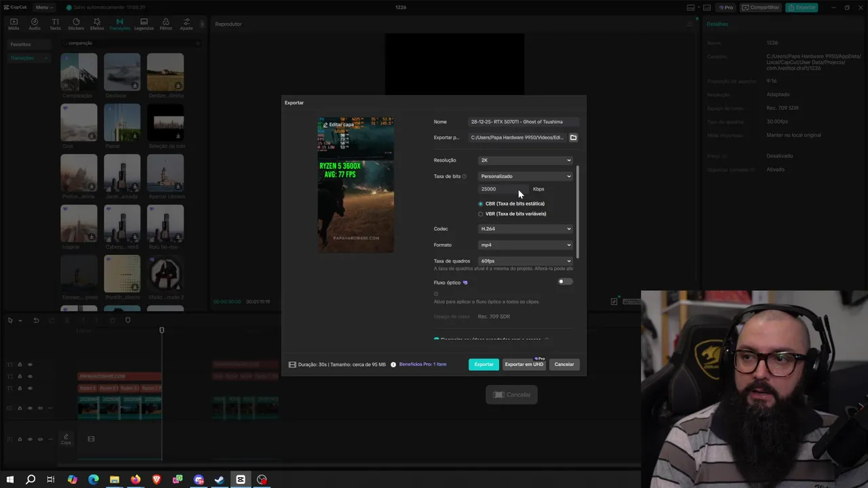The width and height of the screenshot is (868, 488).
Task: Select VBR (Taxa de bits variáveis) option
Action: [x=512, y=213]
